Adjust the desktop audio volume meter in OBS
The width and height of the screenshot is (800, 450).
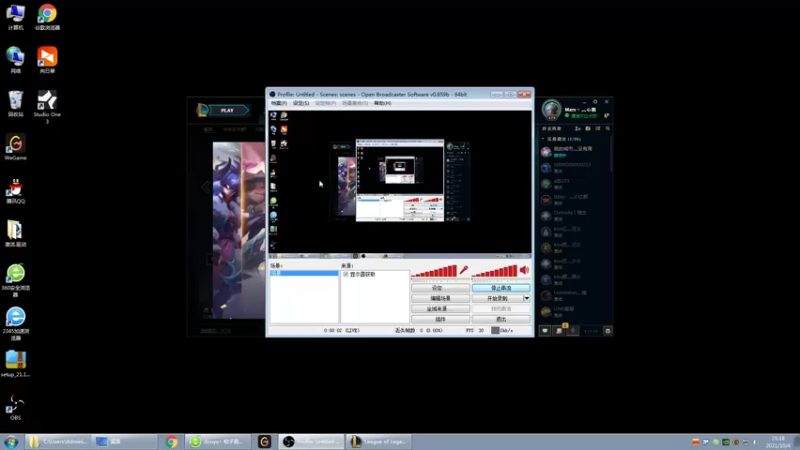coord(495,271)
